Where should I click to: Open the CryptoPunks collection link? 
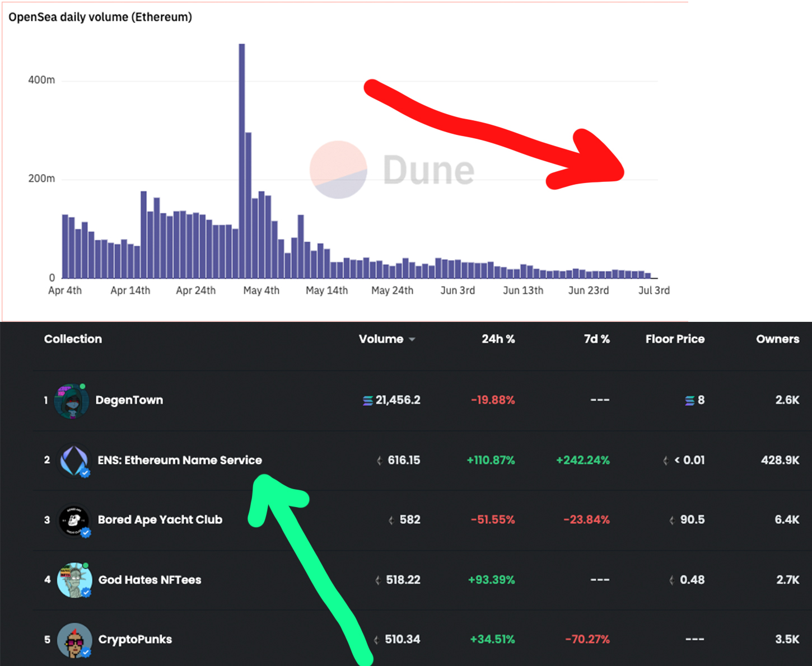(135, 639)
